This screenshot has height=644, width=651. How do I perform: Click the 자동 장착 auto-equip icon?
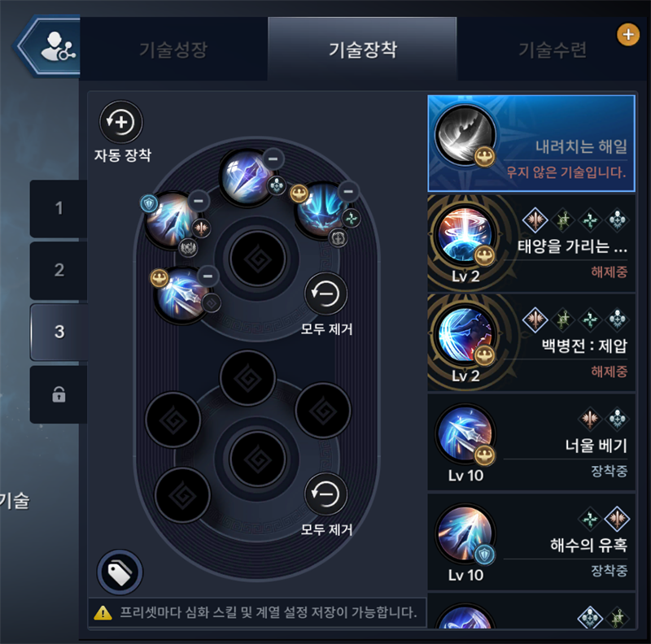(120, 122)
